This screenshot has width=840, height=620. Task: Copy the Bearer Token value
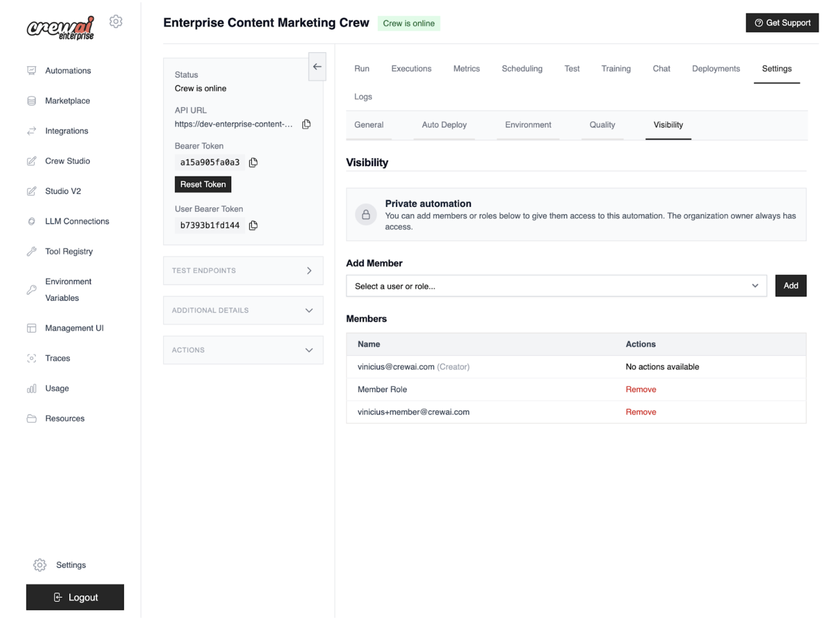[x=253, y=162]
